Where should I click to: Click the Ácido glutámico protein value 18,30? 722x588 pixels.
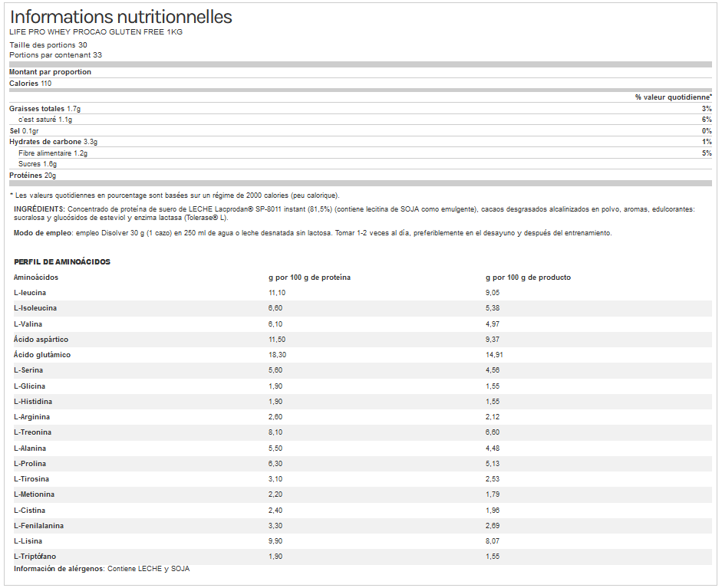point(277,355)
